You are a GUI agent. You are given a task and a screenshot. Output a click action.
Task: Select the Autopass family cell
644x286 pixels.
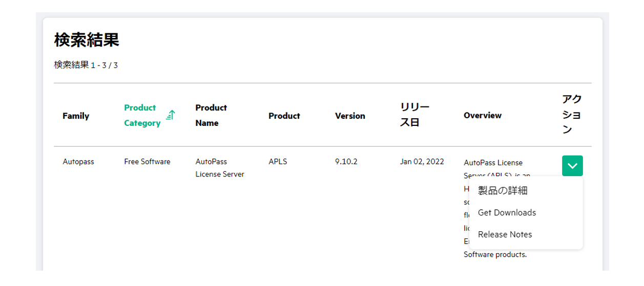78,162
